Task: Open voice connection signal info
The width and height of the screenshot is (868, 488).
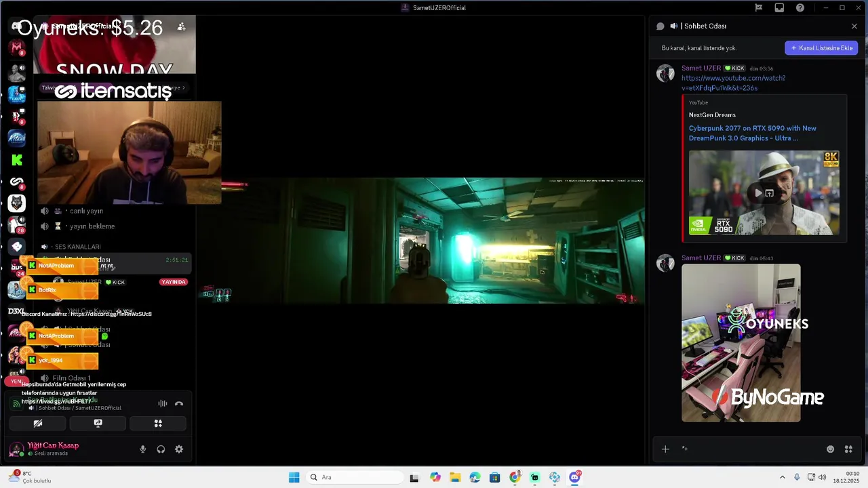Action: [16, 404]
